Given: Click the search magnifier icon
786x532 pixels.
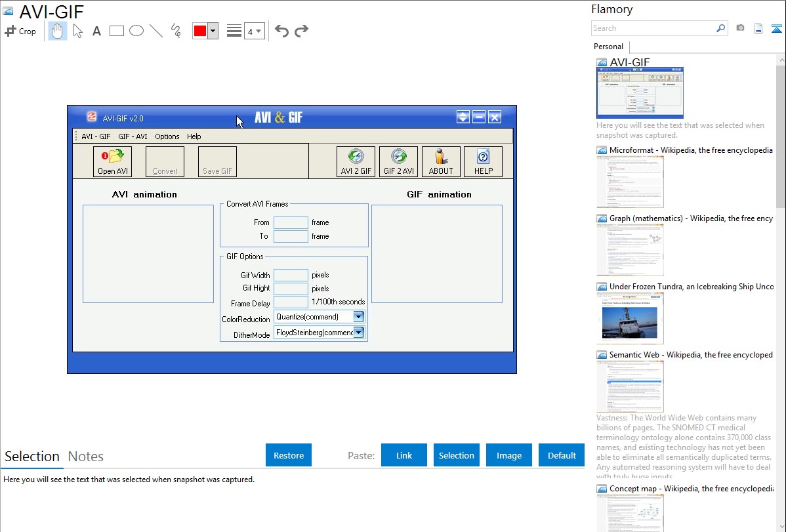Looking at the screenshot, I should 721,29.
